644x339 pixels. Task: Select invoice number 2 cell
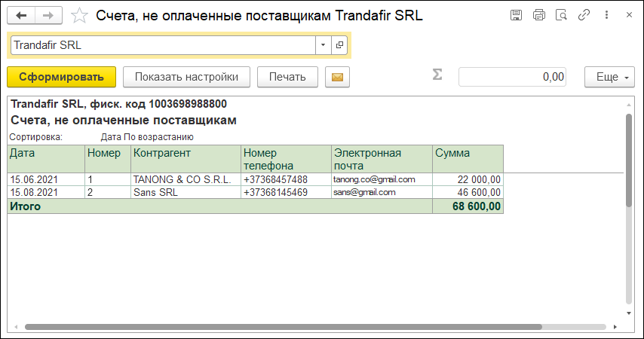108,193
